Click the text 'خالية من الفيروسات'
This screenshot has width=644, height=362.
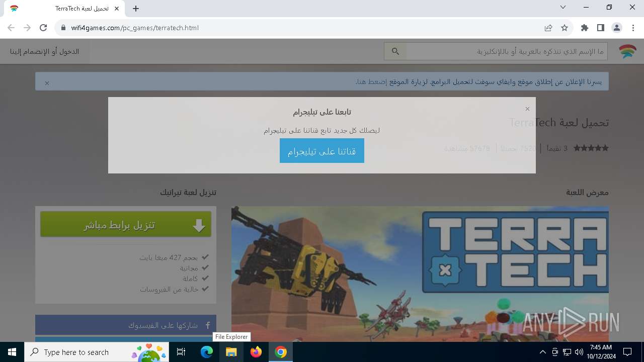[169, 289]
